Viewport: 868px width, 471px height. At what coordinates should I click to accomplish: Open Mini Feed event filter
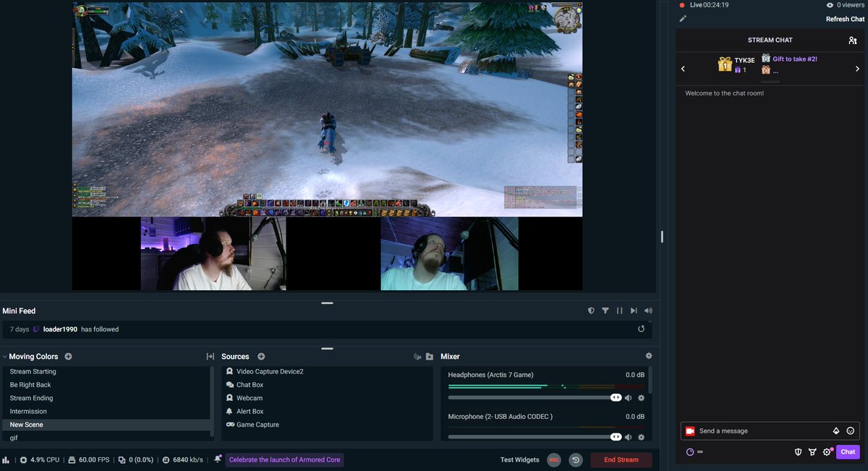coord(605,310)
